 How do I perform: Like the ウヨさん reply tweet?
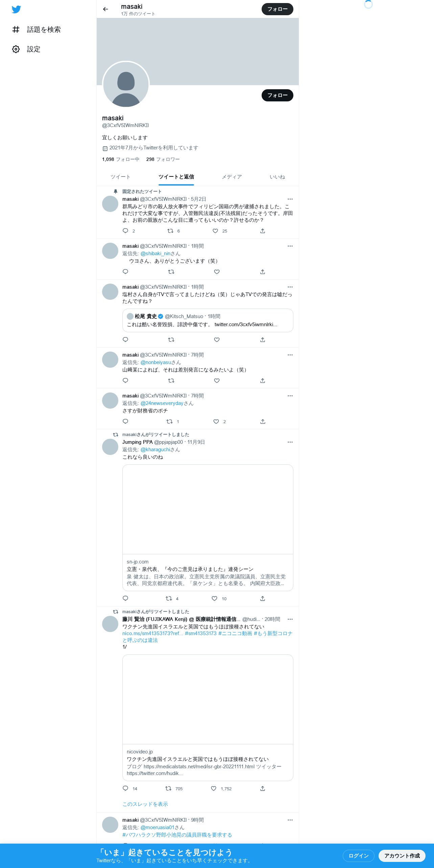coord(217,272)
